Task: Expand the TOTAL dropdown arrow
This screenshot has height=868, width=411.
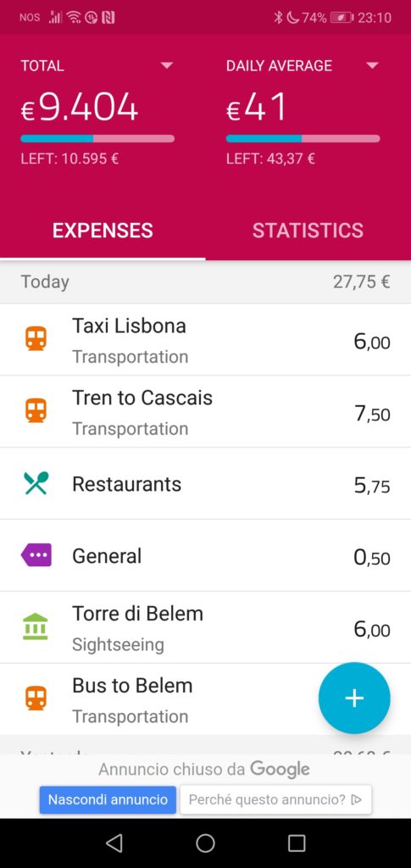Action: pyautogui.click(x=166, y=65)
